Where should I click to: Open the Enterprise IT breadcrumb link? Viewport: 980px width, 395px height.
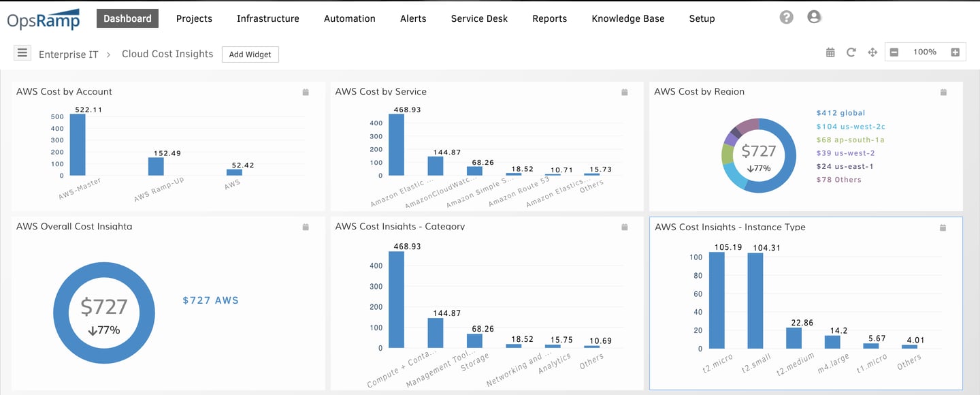coord(68,54)
